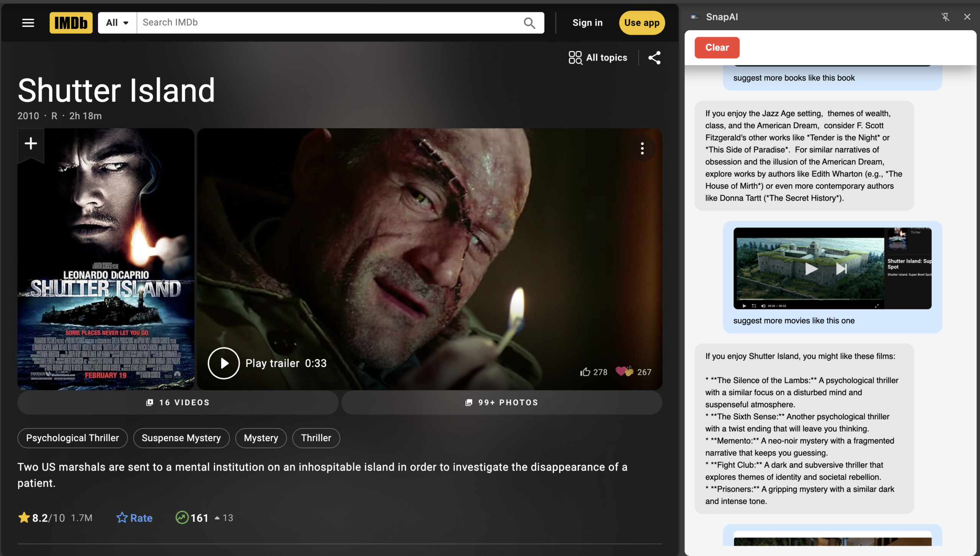Open the All topics menu
The width and height of the screenshot is (980, 556).
coord(598,57)
